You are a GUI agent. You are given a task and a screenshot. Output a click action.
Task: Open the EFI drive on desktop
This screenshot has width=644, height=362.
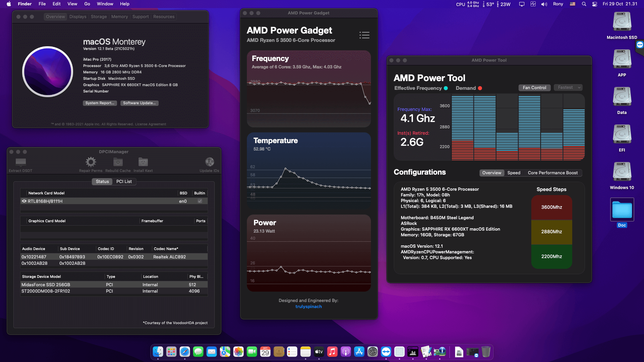point(622,135)
